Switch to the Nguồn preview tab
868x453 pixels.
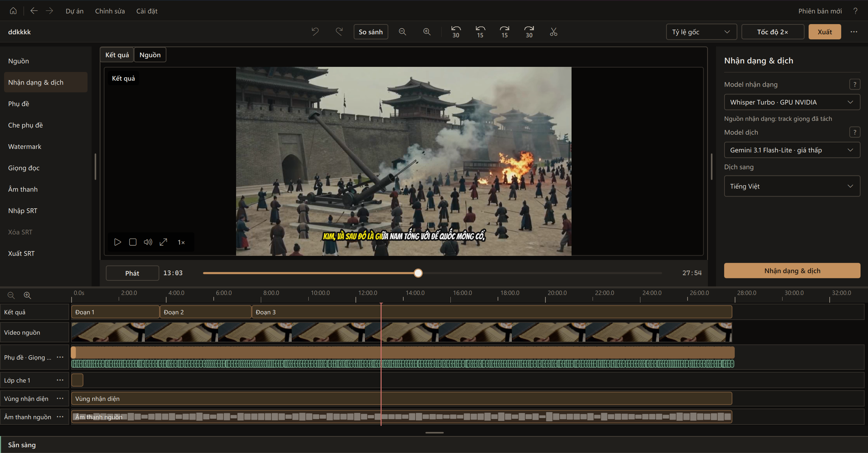tap(150, 55)
